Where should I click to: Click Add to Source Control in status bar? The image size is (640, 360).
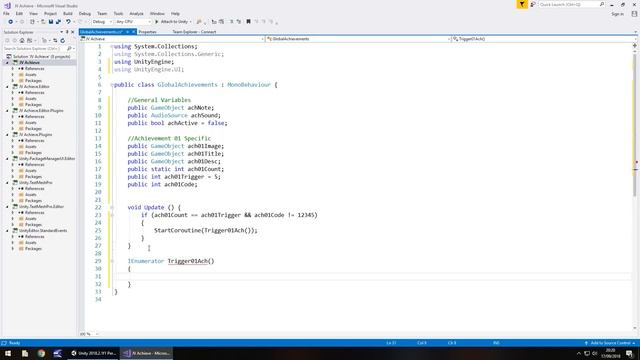pyautogui.click(x=610, y=343)
